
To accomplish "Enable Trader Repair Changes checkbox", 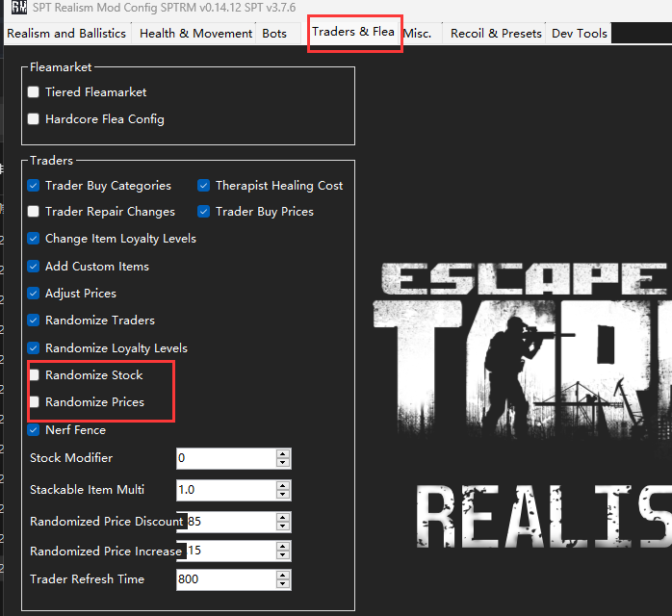I will click(34, 212).
